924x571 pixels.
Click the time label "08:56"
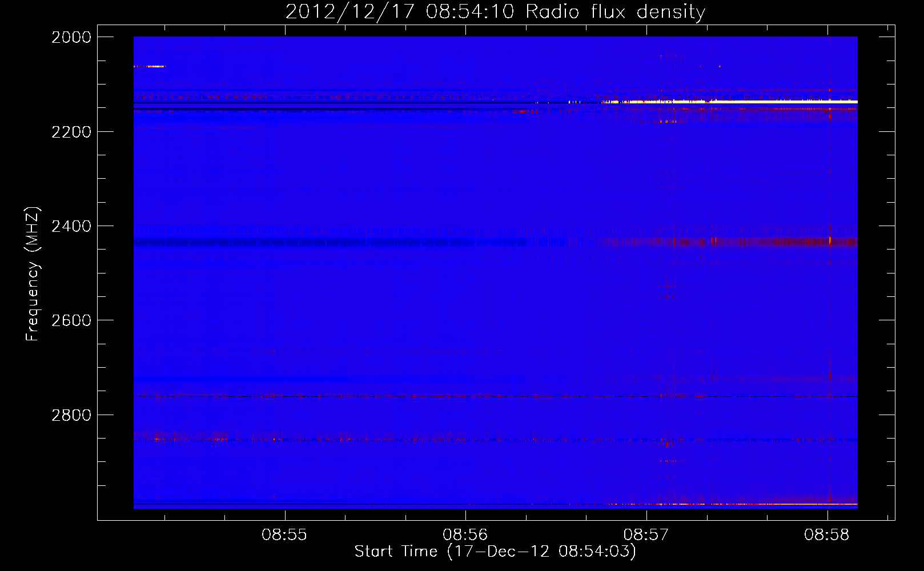465,535
